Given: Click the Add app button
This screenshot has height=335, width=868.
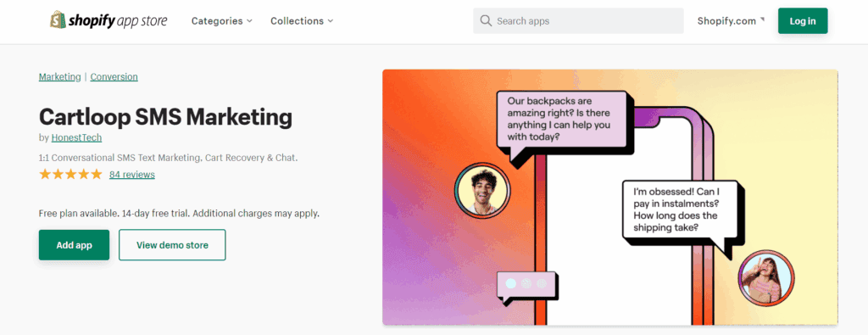Looking at the screenshot, I should click(x=75, y=245).
